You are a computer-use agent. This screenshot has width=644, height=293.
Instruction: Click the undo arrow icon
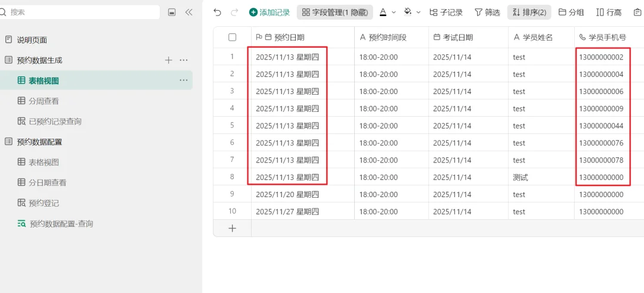218,13
